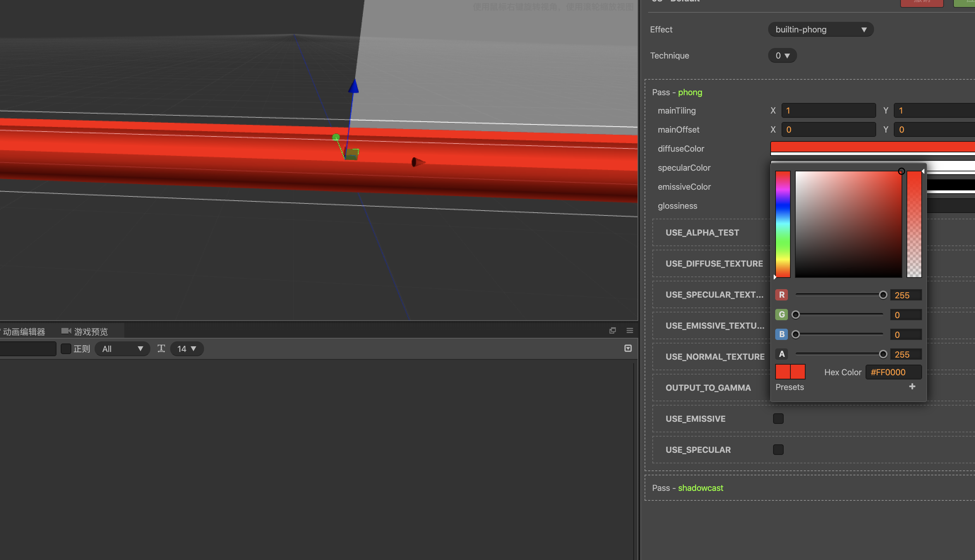Open the All log filter dropdown
Image resolution: width=975 pixels, height=560 pixels.
click(x=122, y=349)
